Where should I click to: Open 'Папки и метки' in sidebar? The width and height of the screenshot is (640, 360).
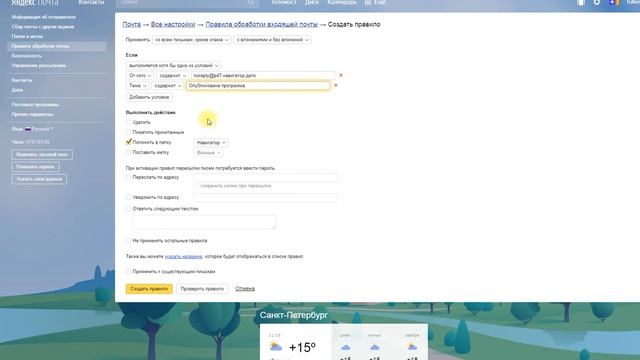(x=27, y=36)
